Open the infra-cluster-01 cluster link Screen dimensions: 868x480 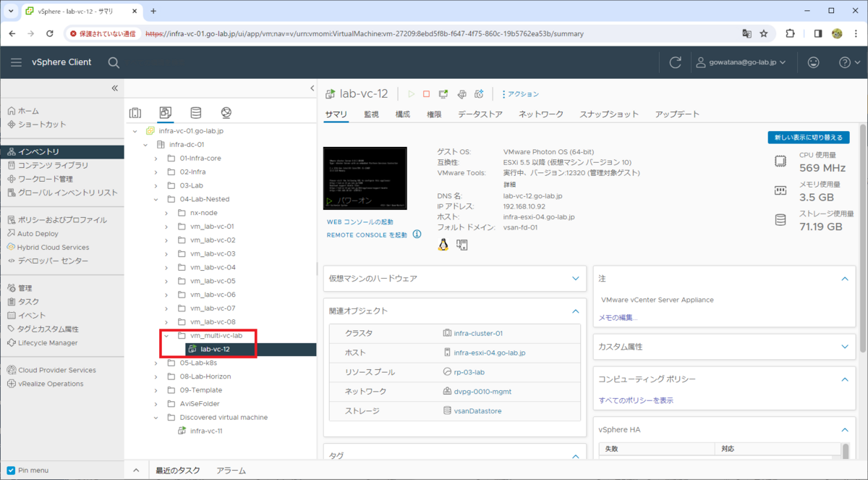[x=478, y=333]
